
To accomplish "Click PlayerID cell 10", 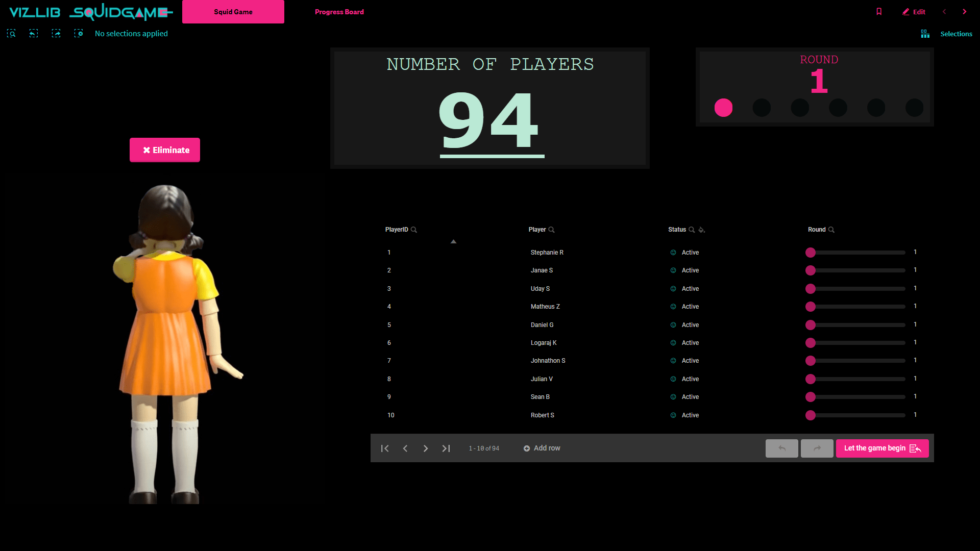I will click(391, 415).
